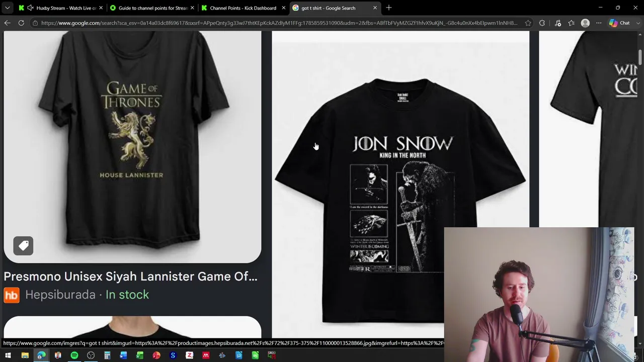View site information lock icon

[x=35, y=23]
